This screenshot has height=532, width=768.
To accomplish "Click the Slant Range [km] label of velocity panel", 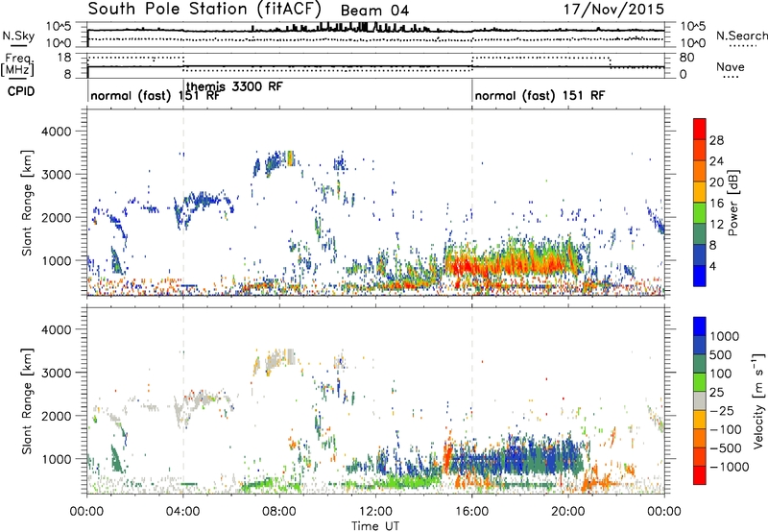I will [27, 400].
